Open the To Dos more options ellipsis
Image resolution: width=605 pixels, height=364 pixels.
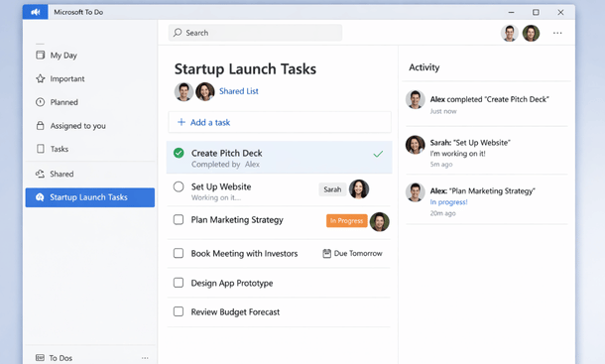click(145, 358)
